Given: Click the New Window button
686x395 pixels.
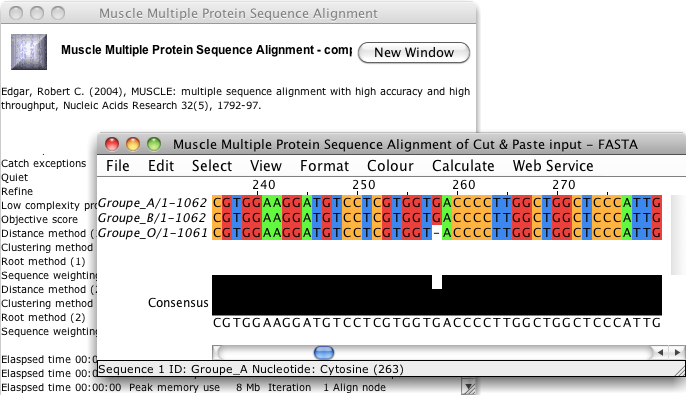Looking at the screenshot, I should pos(414,52).
